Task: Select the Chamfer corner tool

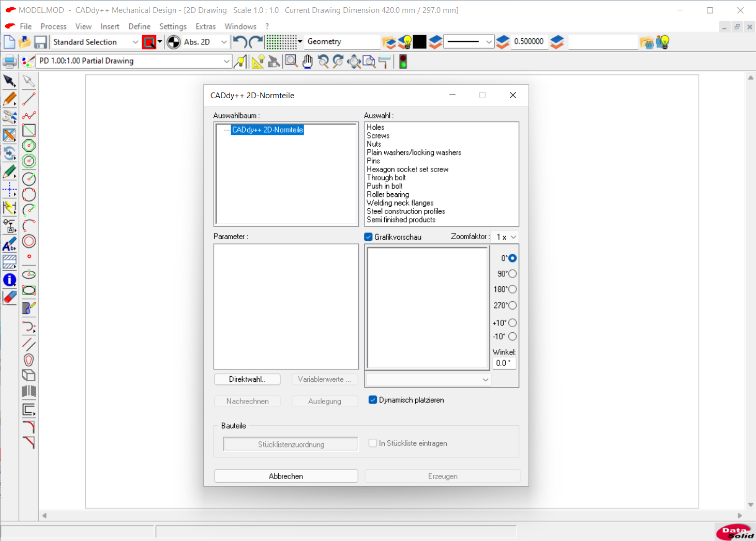Action: 29,442
